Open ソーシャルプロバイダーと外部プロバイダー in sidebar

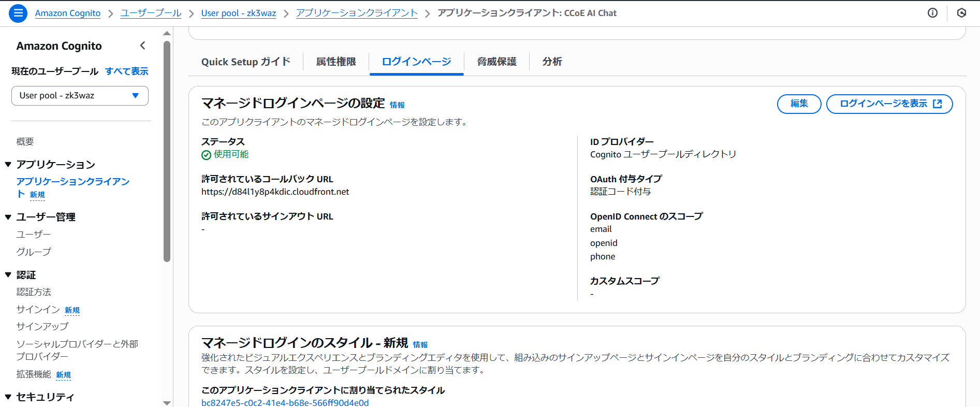pyautogui.click(x=77, y=350)
